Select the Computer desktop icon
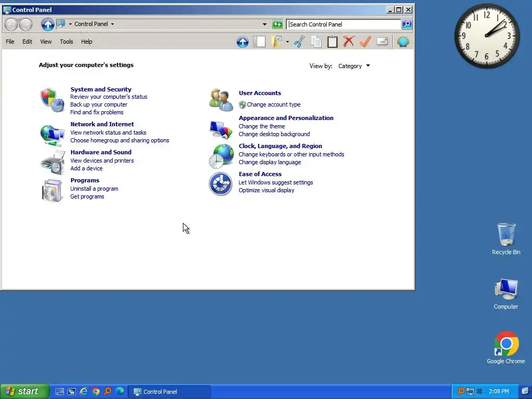Viewport: 532px width, 399px height. [506, 294]
